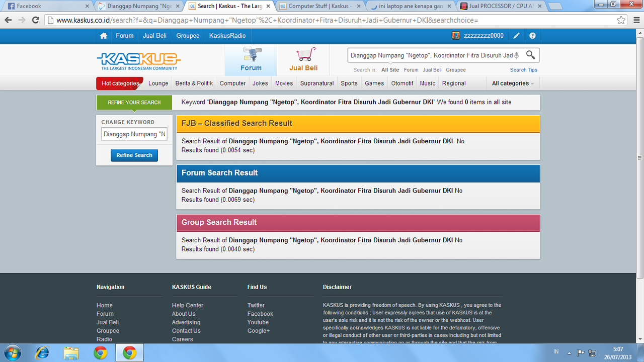644x362 pixels.
Task: Open Windows Explorer folder on taskbar
Action: [x=71, y=353]
